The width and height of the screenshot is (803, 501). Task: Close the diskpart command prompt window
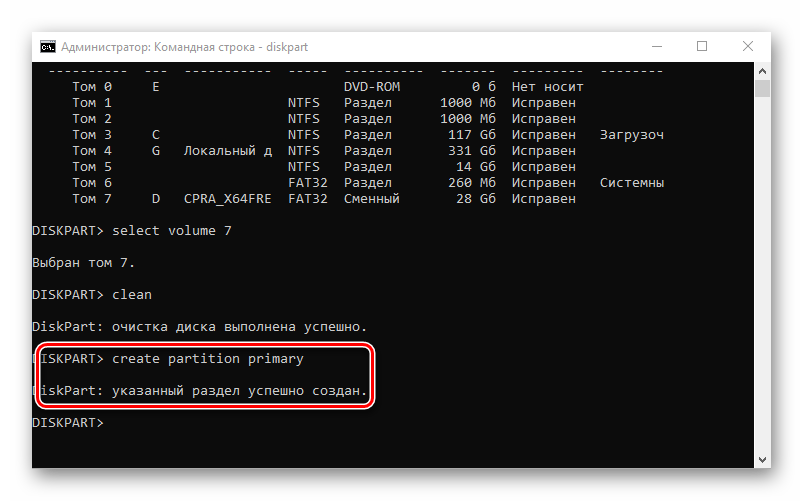[x=748, y=47]
